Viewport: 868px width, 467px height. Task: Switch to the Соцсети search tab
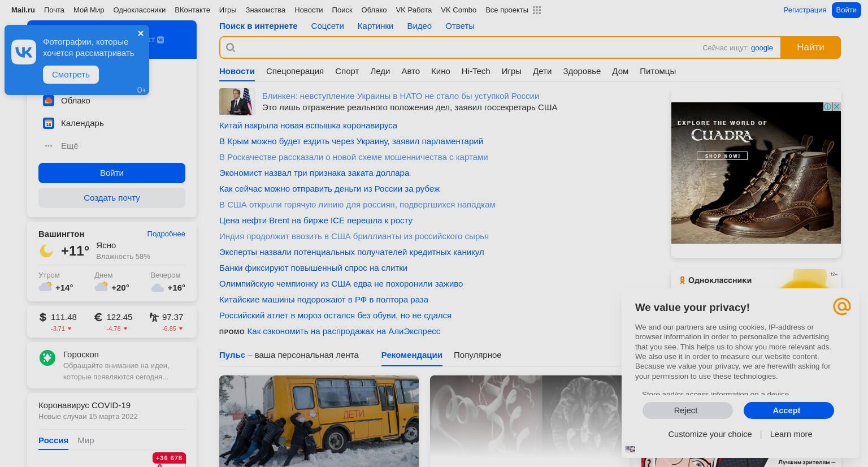pos(327,26)
